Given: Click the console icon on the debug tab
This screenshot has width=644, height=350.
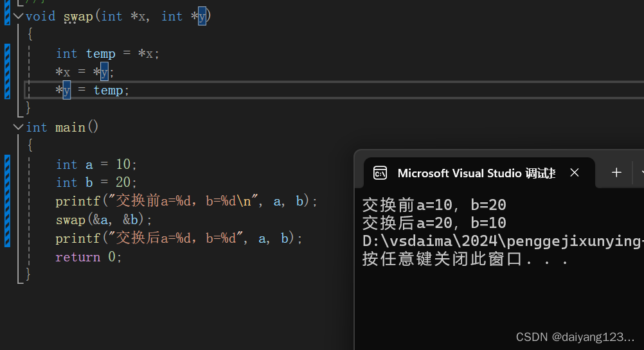Looking at the screenshot, I should (x=380, y=173).
